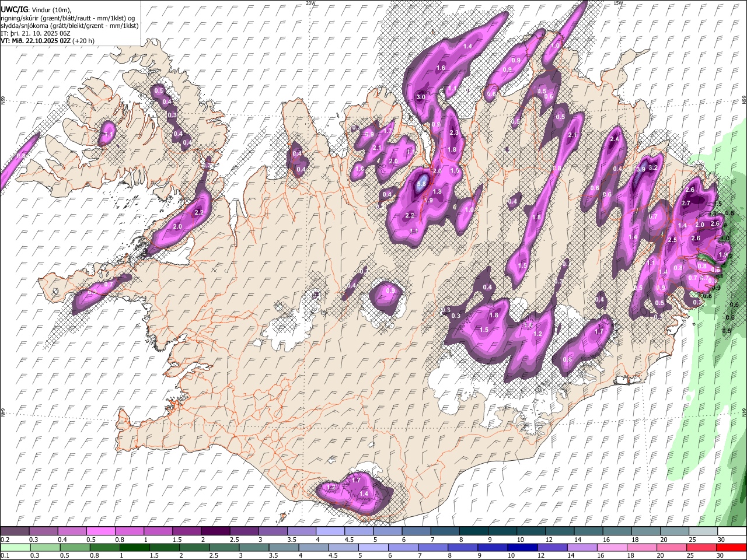Image resolution: width=747 pixels, height=560 pixels.
Task: Click the 3.0 precipitation value label
Action: pyautogui.click(x=420, y=97)
